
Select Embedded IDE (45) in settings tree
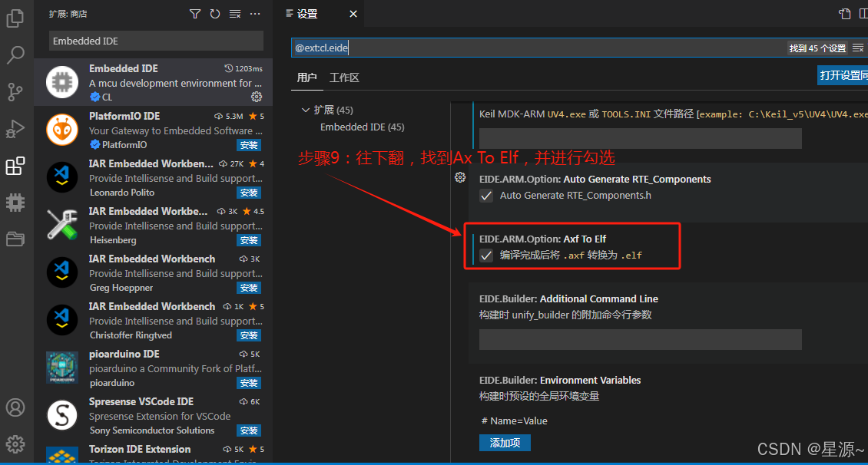click(362, 127)
